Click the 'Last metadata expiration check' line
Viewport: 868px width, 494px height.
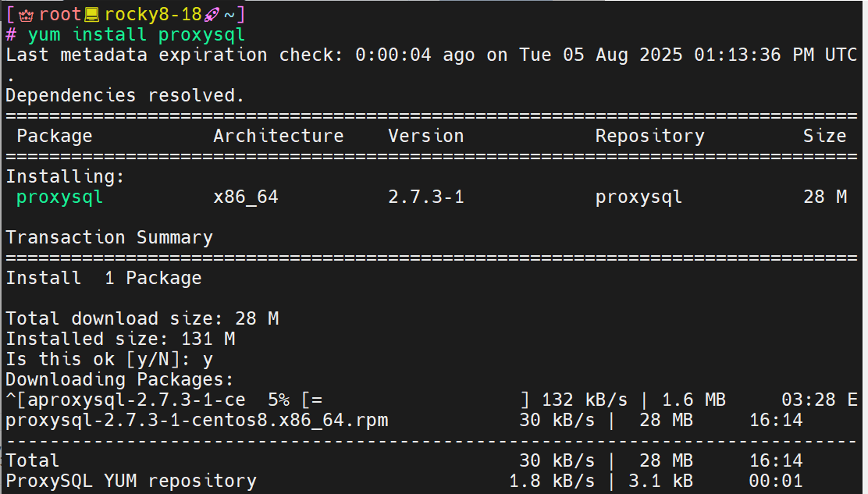[x=431, y=55]
